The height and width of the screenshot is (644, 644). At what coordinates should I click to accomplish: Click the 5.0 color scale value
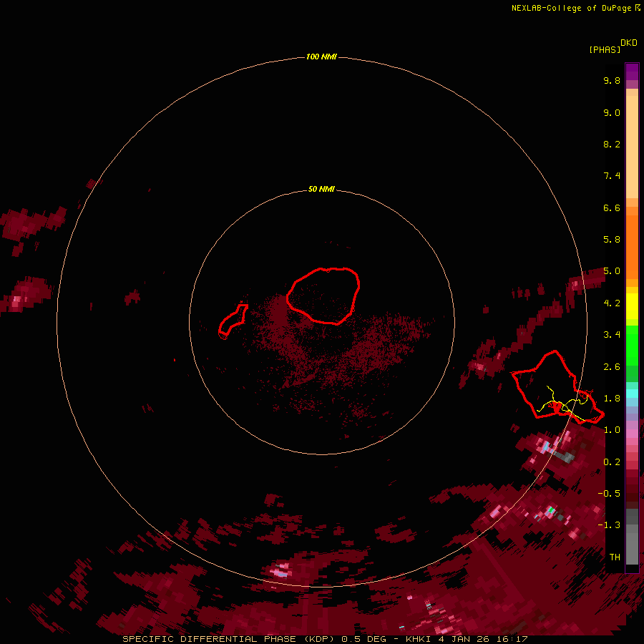tap(612, 271)
